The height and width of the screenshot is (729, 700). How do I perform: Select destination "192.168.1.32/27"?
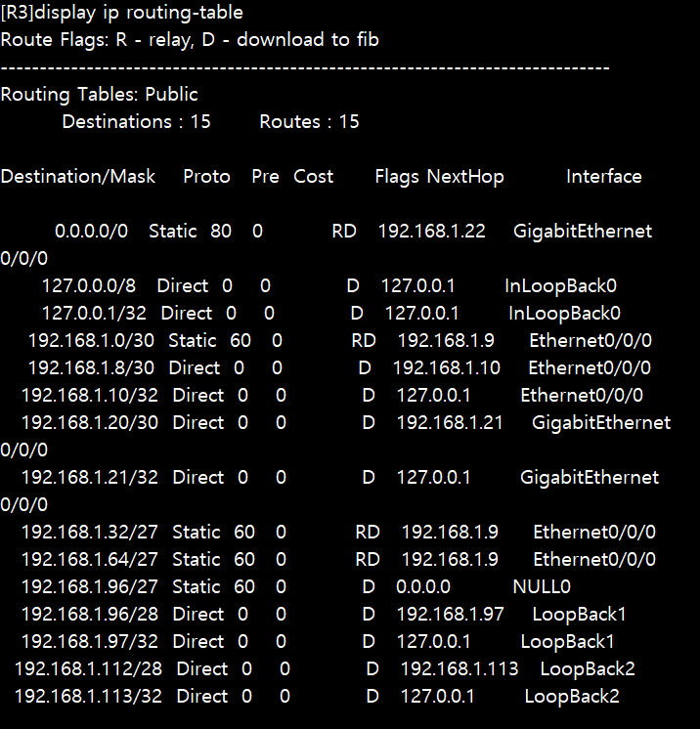tap(90, 533)
